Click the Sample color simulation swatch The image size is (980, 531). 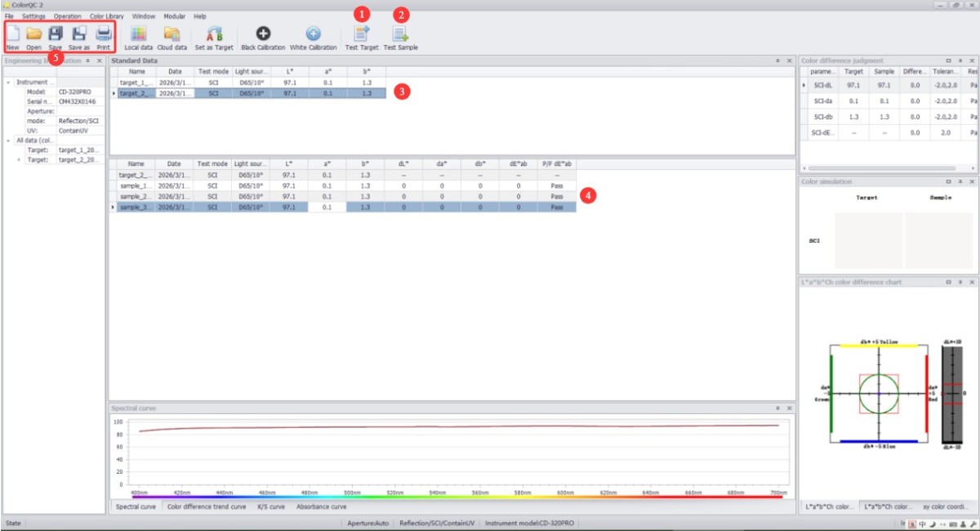tap(939, 241)
